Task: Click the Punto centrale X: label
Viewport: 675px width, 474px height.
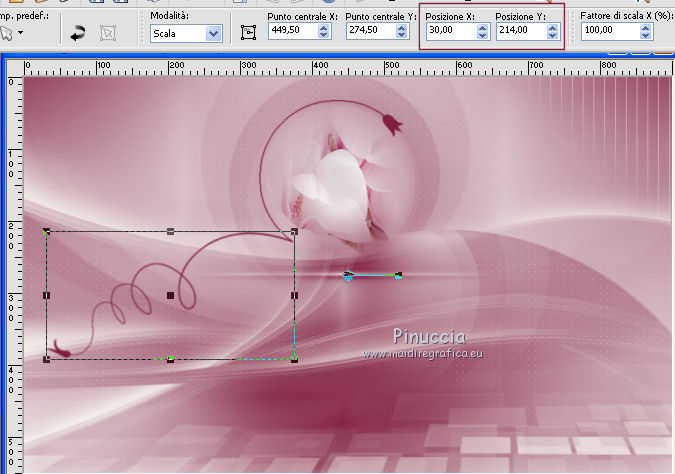Action: tap(303, 16)
